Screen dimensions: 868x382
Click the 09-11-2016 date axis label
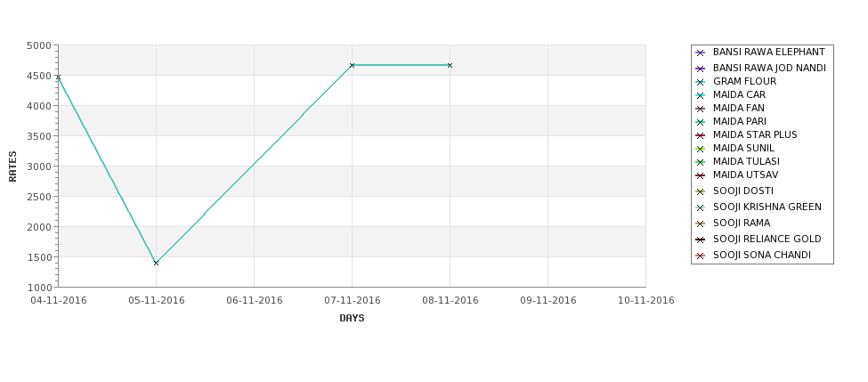pos(548,301)
